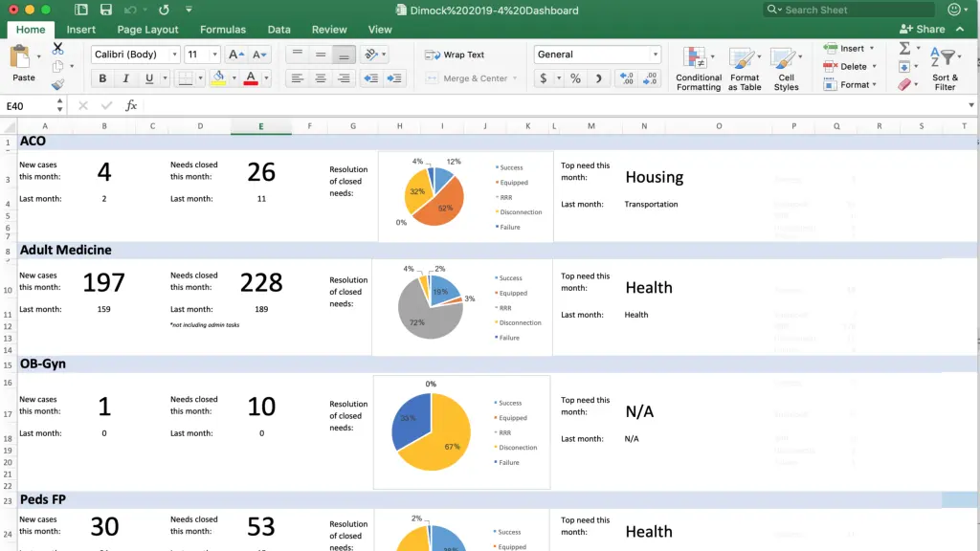The height and width of the screenshot is (551, 980).
Task: Decrease decimal places
Action: click(650, 78)
